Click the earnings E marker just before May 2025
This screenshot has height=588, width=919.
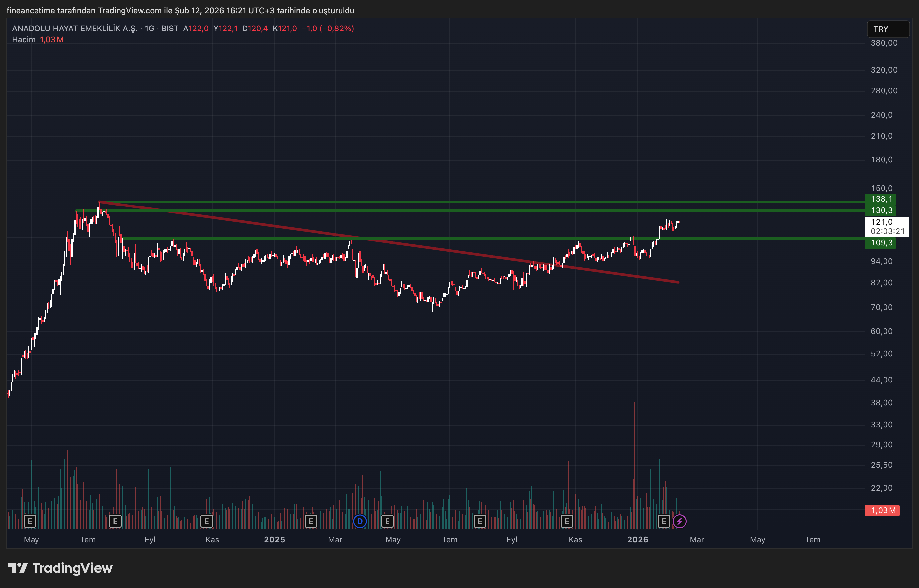coord(387,521)
